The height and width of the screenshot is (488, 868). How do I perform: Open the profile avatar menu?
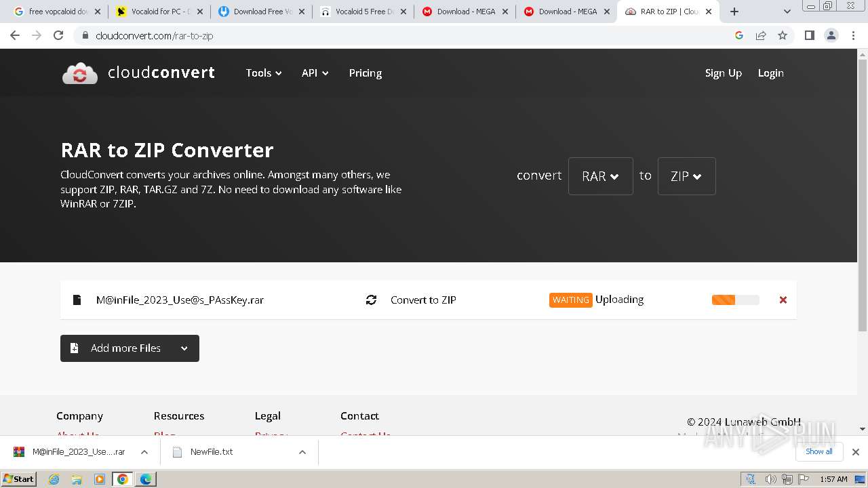831,36
